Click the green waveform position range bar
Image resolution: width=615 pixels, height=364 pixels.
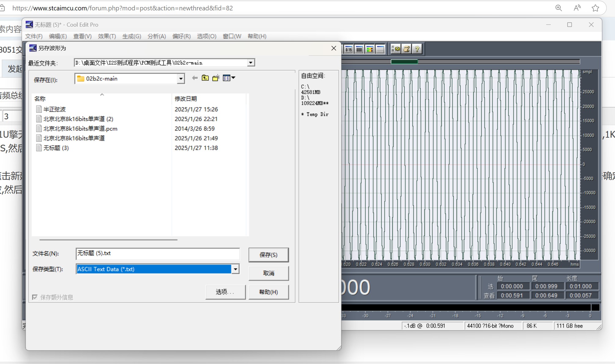pos(404,62)
